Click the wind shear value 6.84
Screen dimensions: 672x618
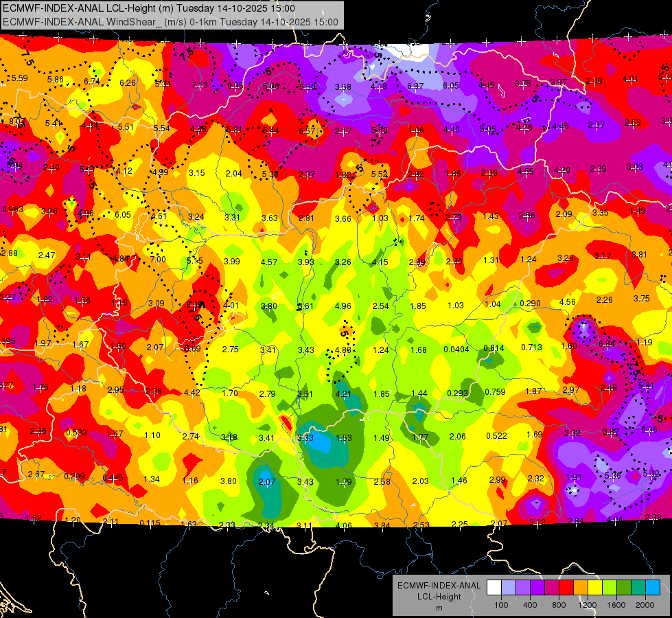pyautogui.click(x=607, y=344)
